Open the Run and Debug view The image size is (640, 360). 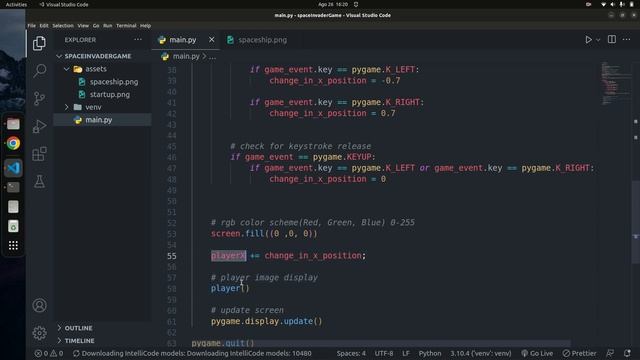(x=39, y=126)
